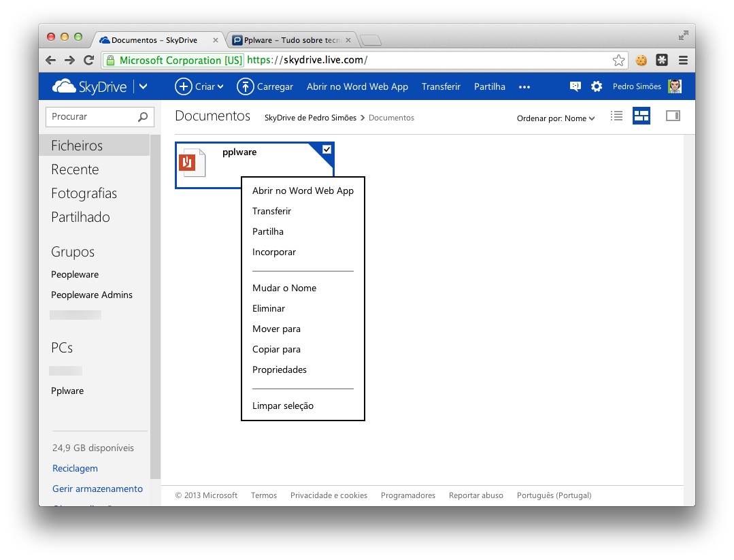Open Reciclagem recycle bin link
The height and width of the screenshot is (560, 734).
pos(75,468)
